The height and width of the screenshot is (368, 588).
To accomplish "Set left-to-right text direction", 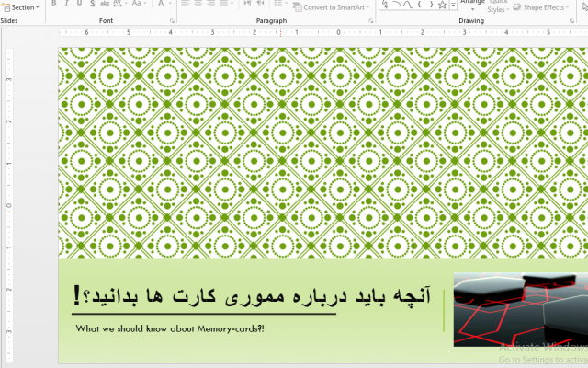I will pos(247,4).
